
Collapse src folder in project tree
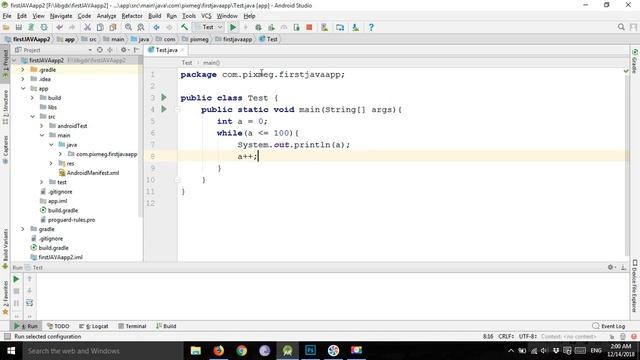pos(32,117)
